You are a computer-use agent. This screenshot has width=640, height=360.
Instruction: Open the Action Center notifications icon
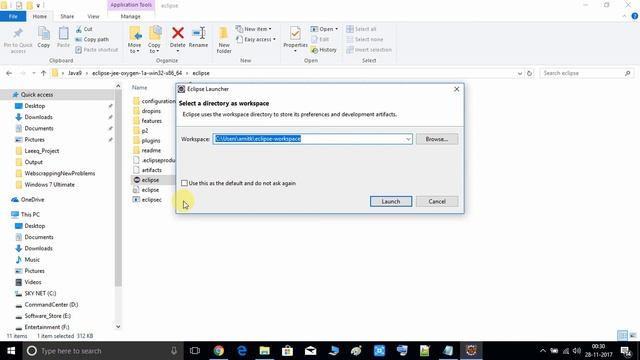pos(626,351)
